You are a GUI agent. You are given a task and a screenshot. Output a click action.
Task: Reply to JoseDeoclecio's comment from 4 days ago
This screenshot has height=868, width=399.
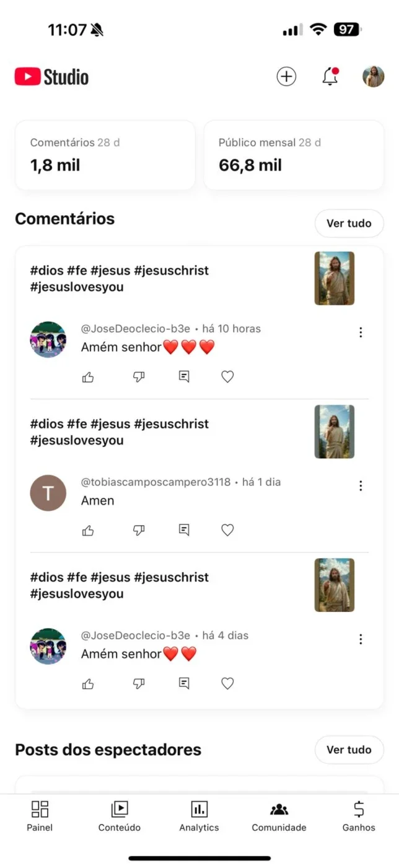tap(184, 683)
